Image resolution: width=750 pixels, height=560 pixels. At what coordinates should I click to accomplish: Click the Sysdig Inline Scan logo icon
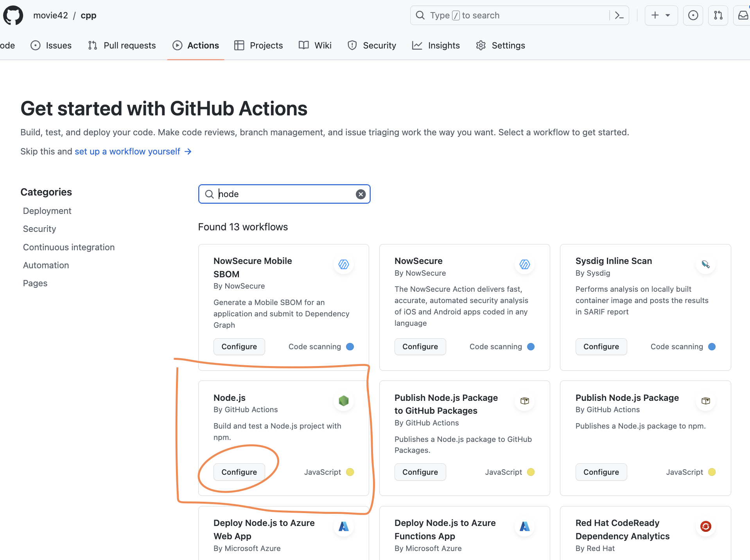[705, 264]
